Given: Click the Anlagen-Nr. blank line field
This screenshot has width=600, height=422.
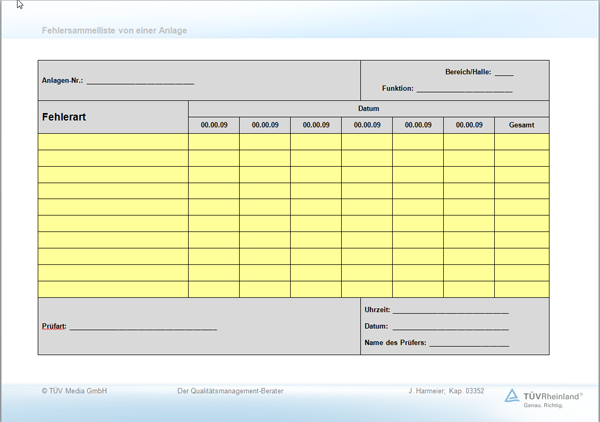Looking at the screenshot, I should 140,81.
